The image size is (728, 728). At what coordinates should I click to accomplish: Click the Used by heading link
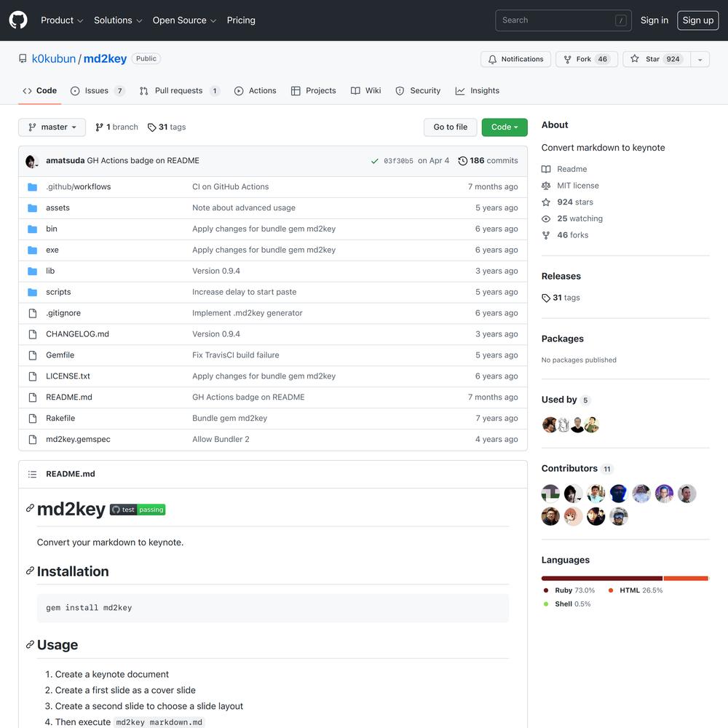(x=565, y=400)
